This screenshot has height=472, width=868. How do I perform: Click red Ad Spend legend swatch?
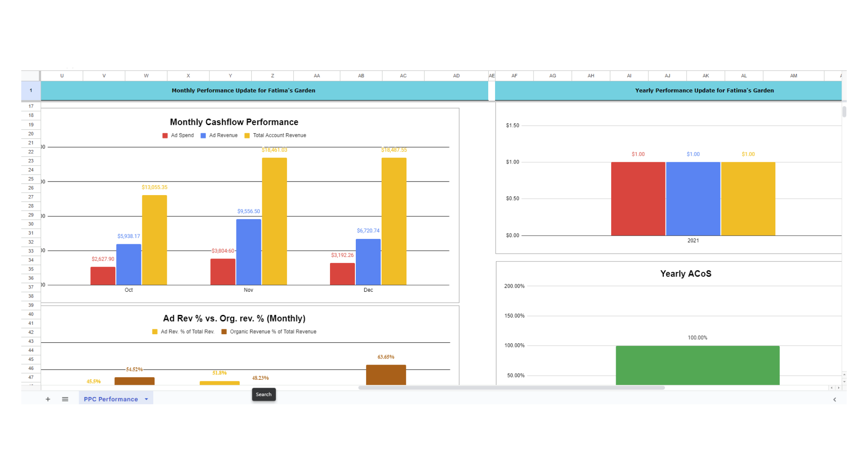(165, 136)
